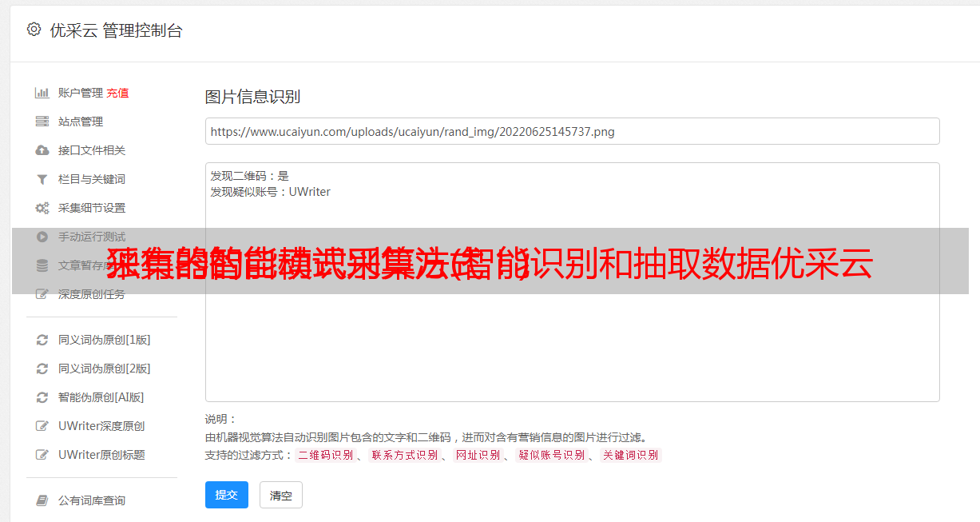Click the server icon for 站点管理
980x522 pixels.
coord(42,122)
